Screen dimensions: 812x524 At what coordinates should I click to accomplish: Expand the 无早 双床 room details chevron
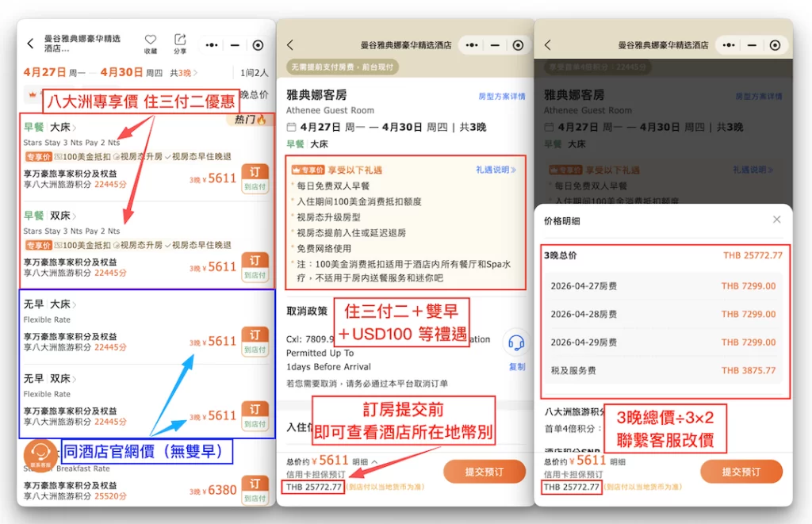(75, 379)
